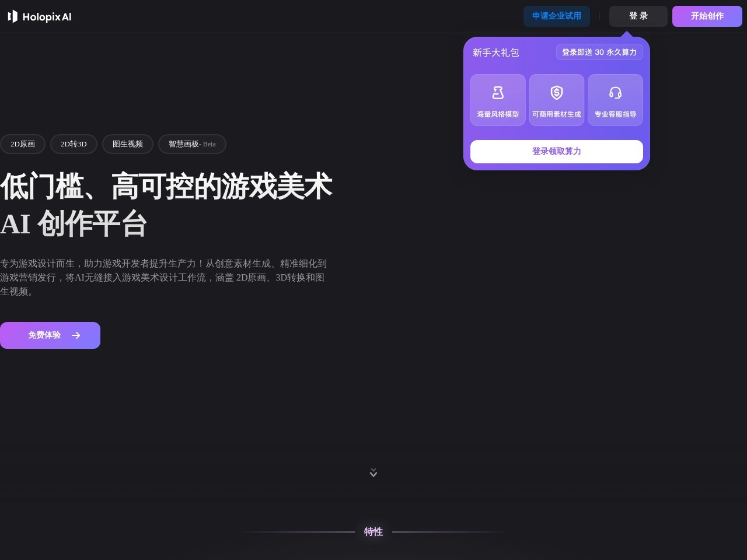Start the 免费体验 free trial button
The image size is (747, 560).
click(44, 335)
